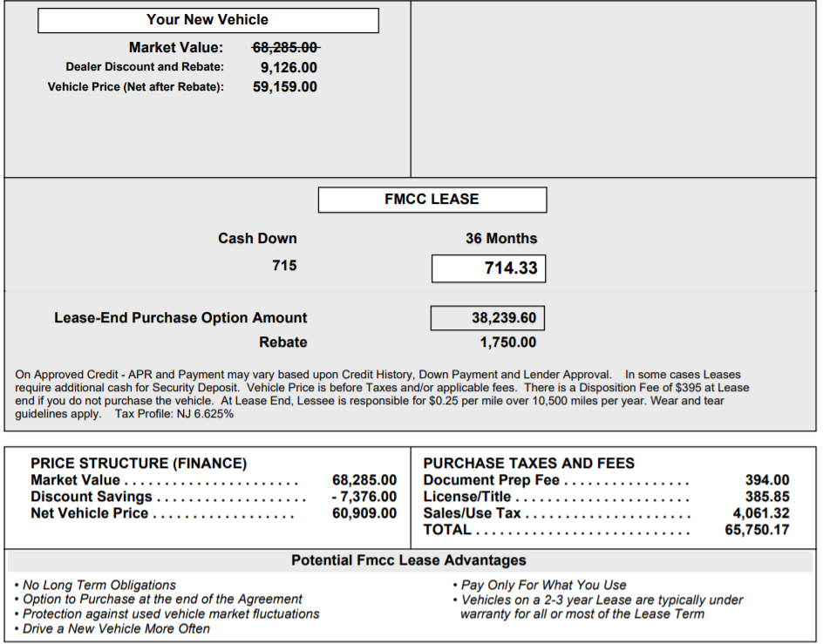Screen dimensions: 823x644
Task: Click the Potential Fmcc Lease Advantages header
Action: click(x=409, y=560)
